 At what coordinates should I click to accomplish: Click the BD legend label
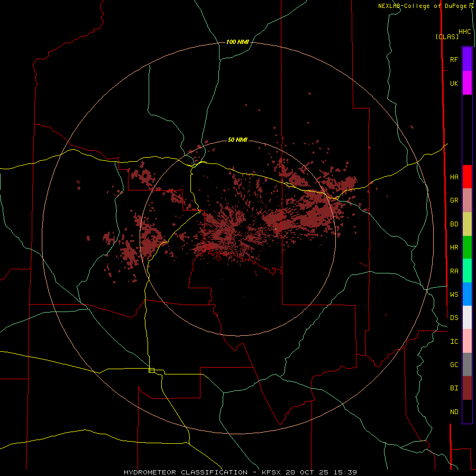[454, 224]
